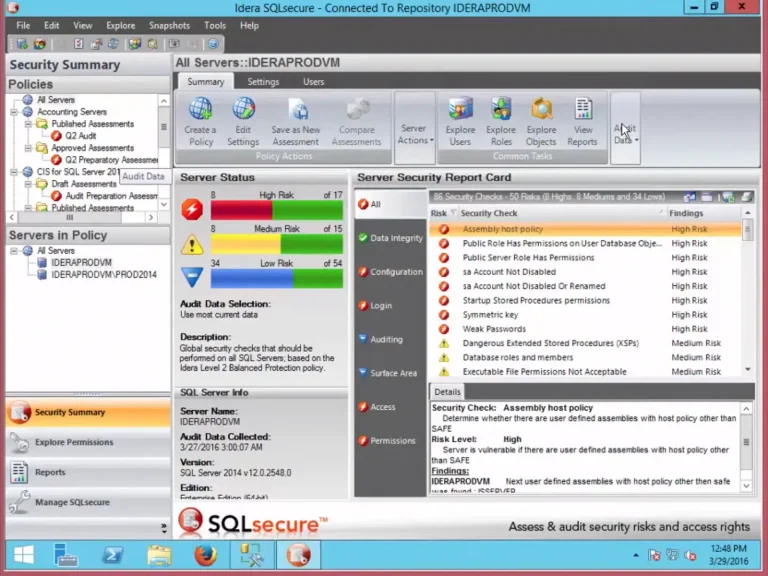The width and height of the screenshot is (768, 576).
Task: Click the Save as New Assessment icon
Action: tap(296, 110)
